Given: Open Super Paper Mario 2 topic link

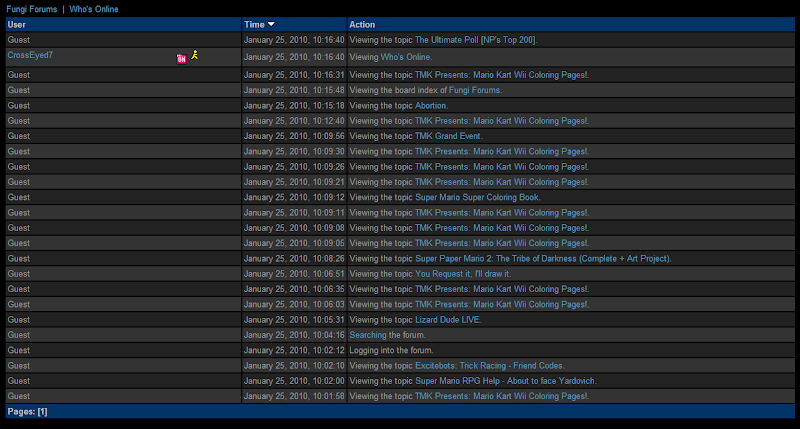Looking at the screenshot, I should [x=543, y=258].
